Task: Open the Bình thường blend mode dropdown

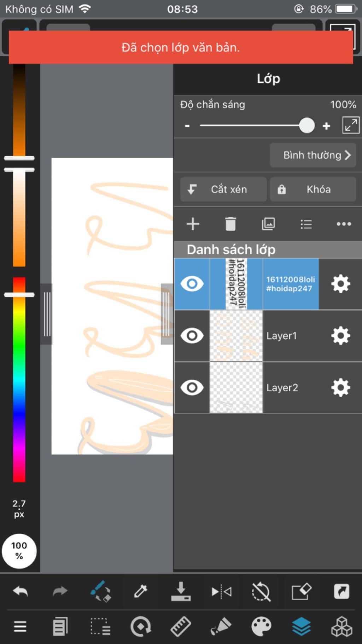Action: pos(313,155)
